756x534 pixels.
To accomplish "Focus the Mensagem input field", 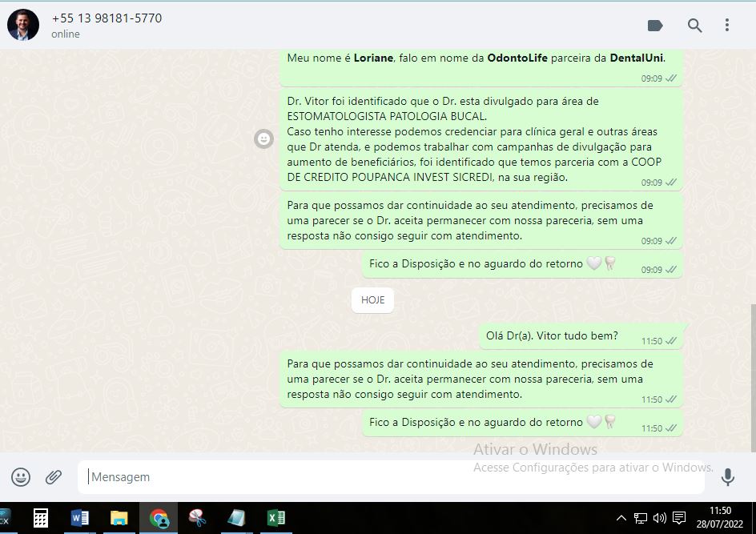I will pos(391,476).
